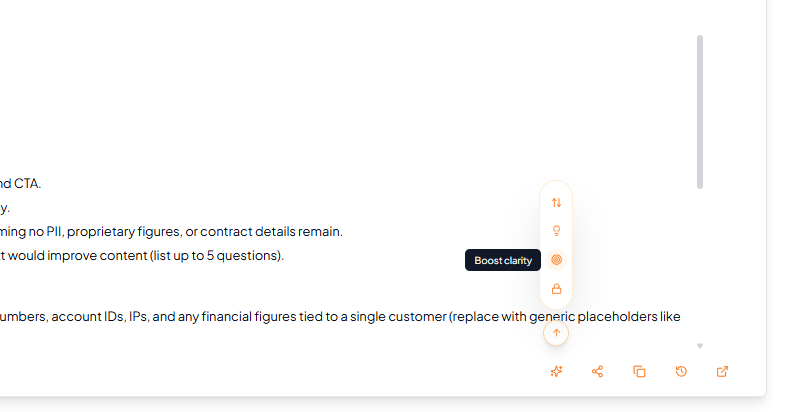795x412 pixels.
Task: Click the small down arrow scroll indicator
Action: [700, 346]
